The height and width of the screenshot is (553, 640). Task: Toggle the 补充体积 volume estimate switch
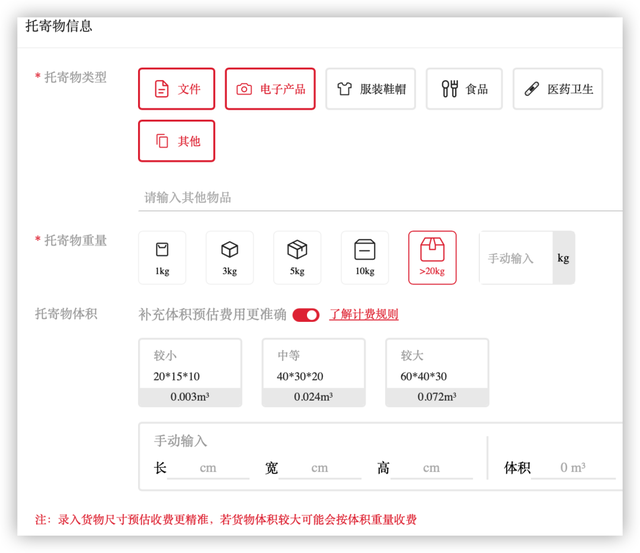coord(306,315)
